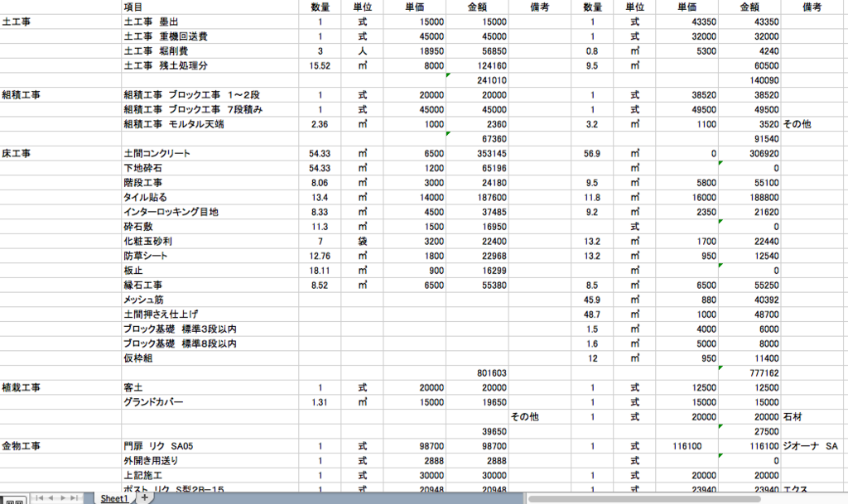Select the subtotal cell 777162
The width and height of the screenshot is (848, 504).
[749, 372]
